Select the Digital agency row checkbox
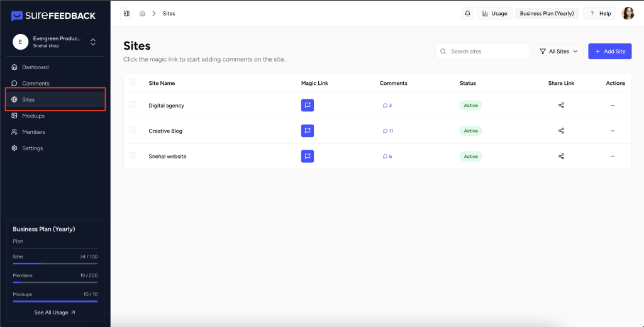 (133, 105)
